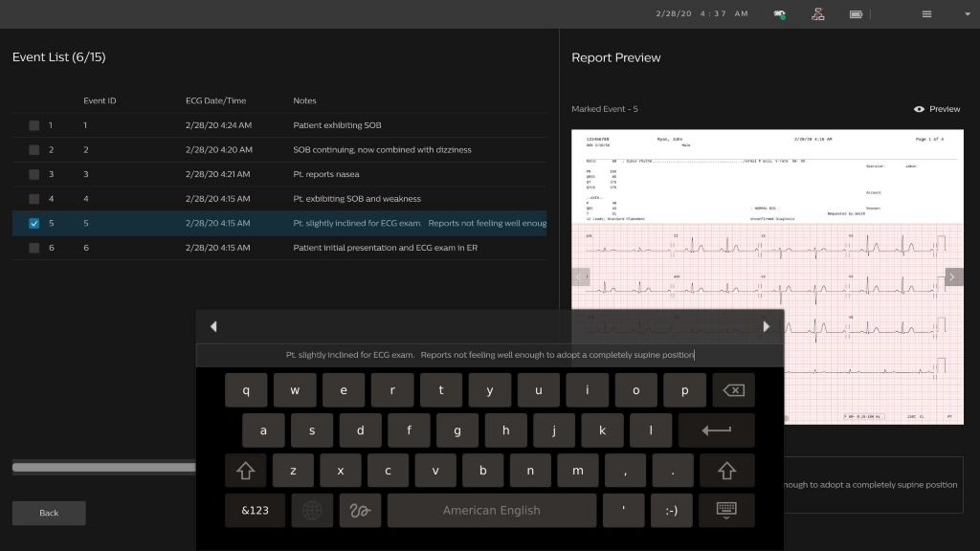This screenshot has height=551, width=980.
Task: Go to next report page chevron
Action: coord(952,277)
